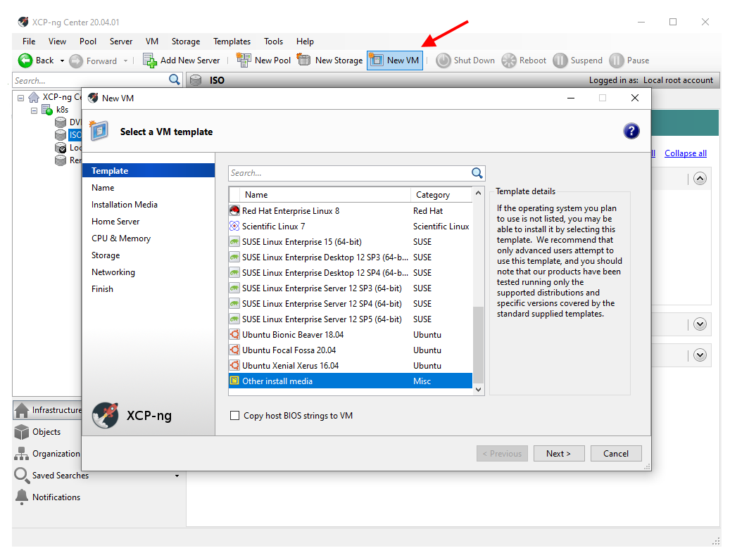Open the Storage menu
This screenshot has width=730, height=560.
coord(186,42)
